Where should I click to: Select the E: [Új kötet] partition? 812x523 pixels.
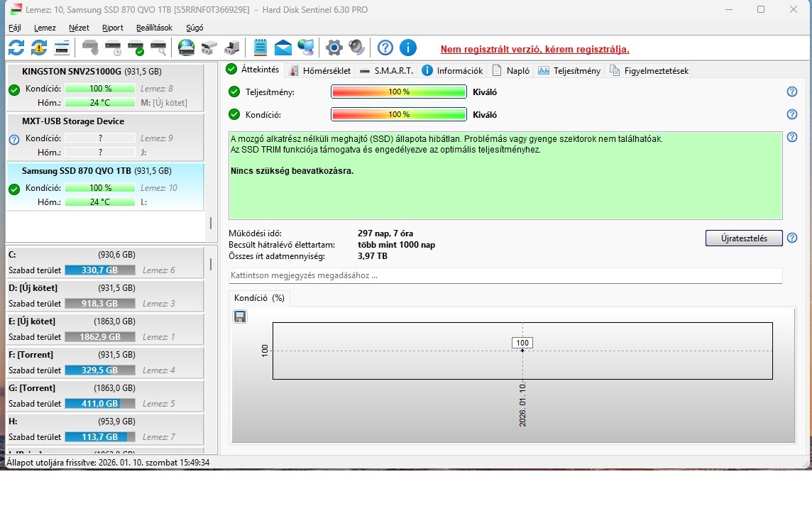(x=105, y=329)
